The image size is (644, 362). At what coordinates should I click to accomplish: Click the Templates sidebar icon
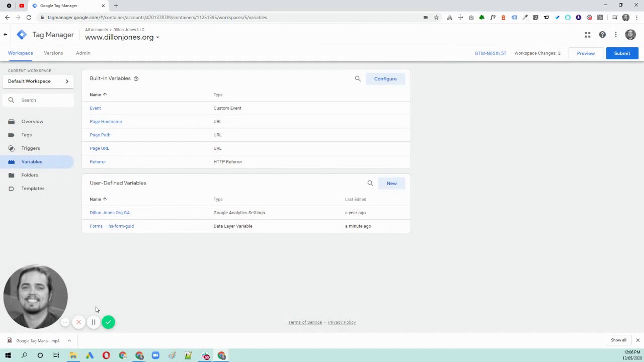pyautogui.click(x=11, y=189)
